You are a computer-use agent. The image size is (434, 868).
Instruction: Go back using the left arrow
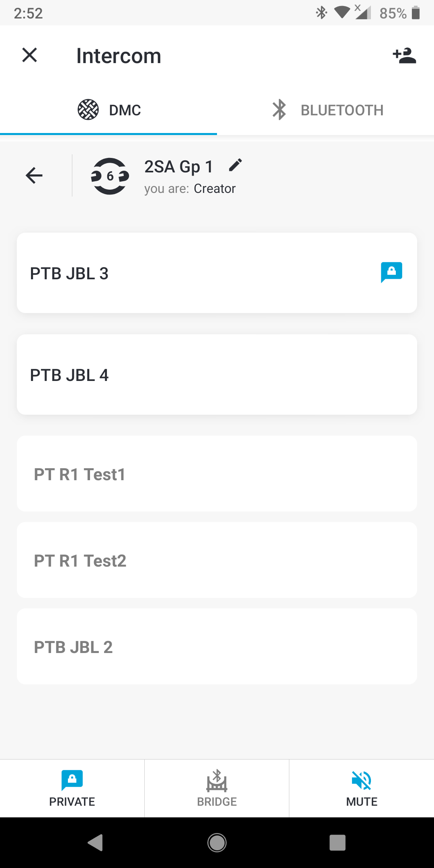34,176
